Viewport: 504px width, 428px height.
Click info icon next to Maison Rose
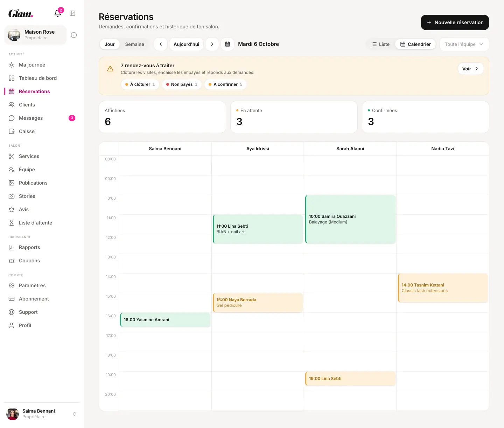click(x=74, y=35)
